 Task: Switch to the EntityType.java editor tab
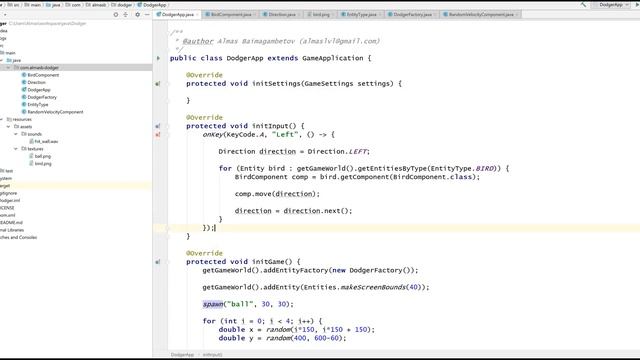(x=361, y=14)
